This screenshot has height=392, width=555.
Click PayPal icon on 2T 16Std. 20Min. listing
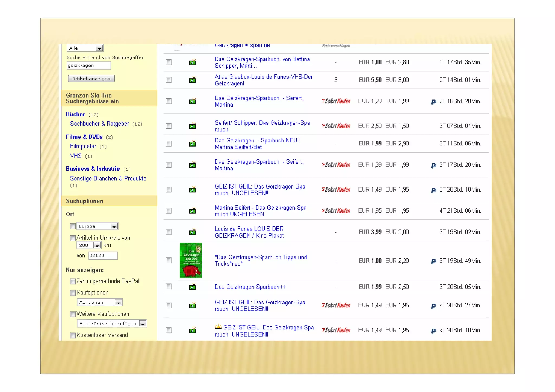tap(433, 102)
